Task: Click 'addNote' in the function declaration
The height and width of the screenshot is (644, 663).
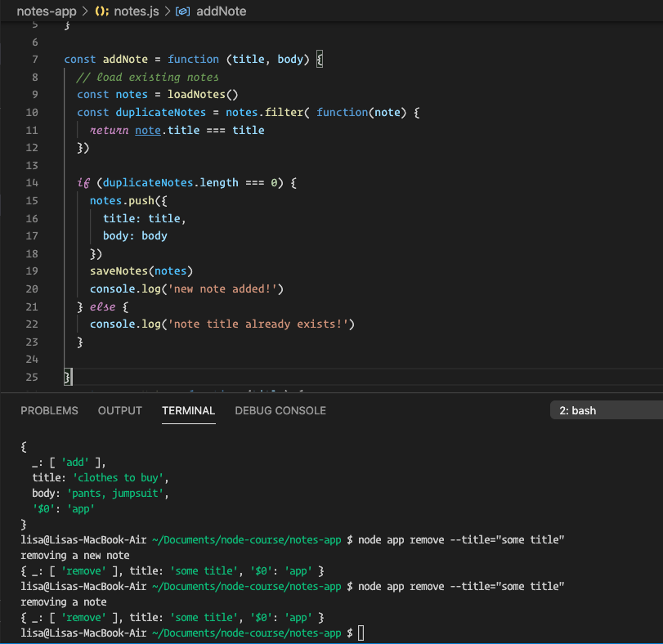Action: (x=125, y=59)
